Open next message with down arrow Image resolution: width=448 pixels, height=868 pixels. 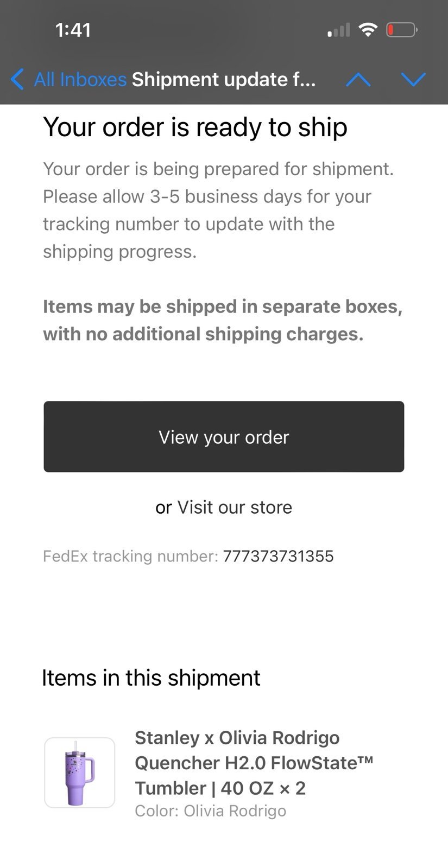[413, 80]
